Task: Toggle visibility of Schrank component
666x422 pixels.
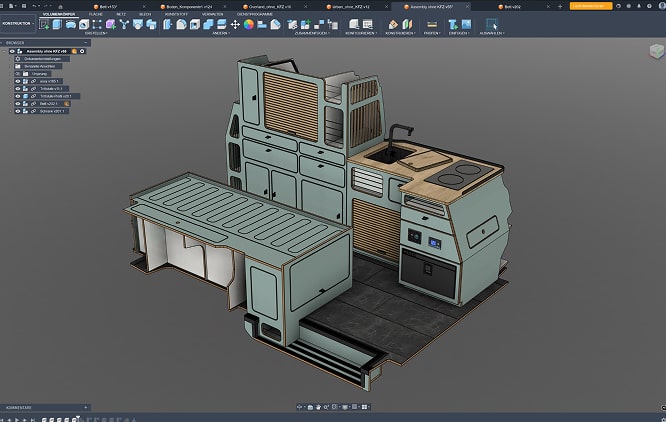Action: (18, 111)
